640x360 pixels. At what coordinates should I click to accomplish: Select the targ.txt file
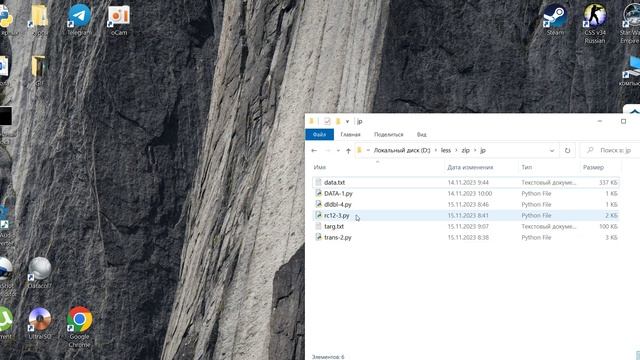click(x=334, y=227)
